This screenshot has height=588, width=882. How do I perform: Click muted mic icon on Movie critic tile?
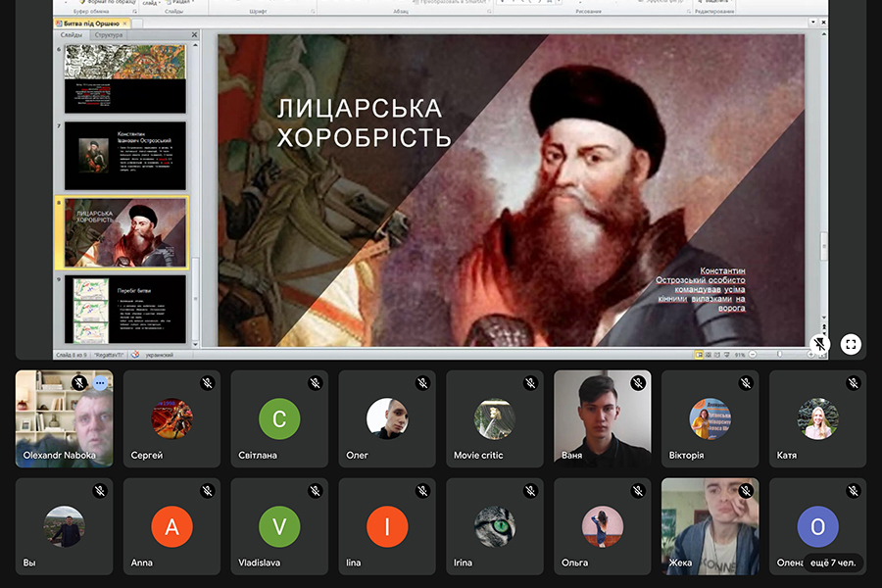tap(530, 383)
